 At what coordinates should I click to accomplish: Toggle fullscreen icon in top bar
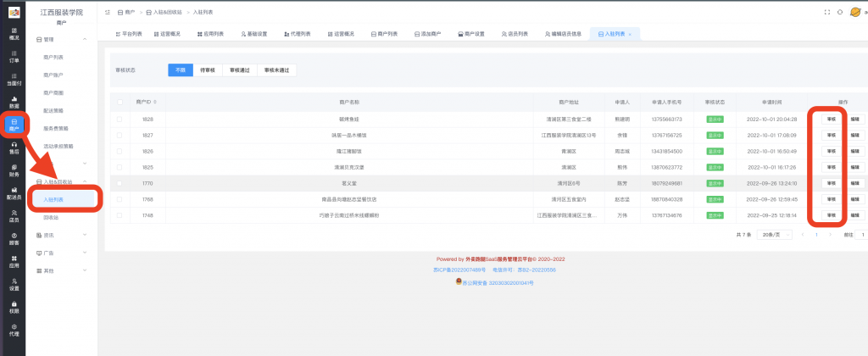pos(827,13)
